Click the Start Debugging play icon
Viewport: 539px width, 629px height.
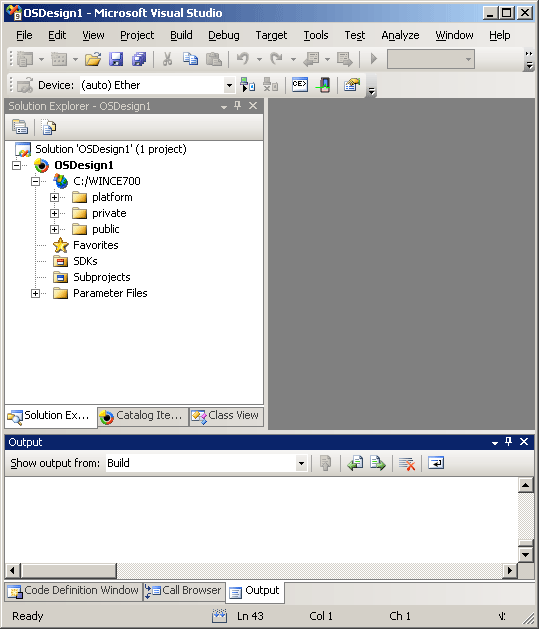tap(373, 59)
